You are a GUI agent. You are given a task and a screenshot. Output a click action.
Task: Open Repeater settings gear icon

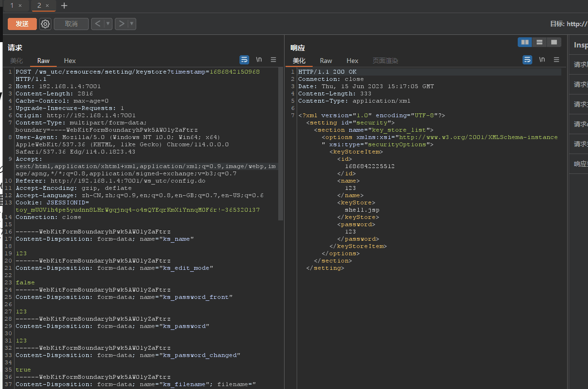tap(46, 24)
